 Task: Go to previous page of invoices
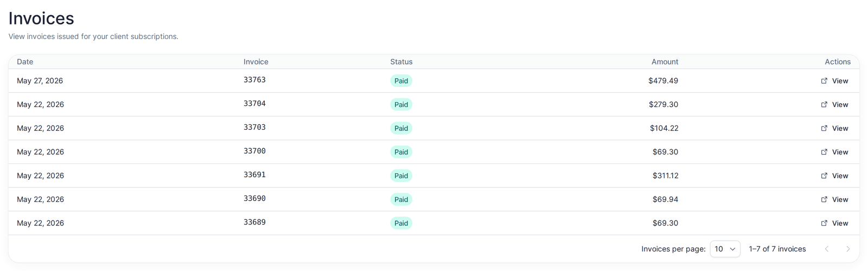(827, 249)
